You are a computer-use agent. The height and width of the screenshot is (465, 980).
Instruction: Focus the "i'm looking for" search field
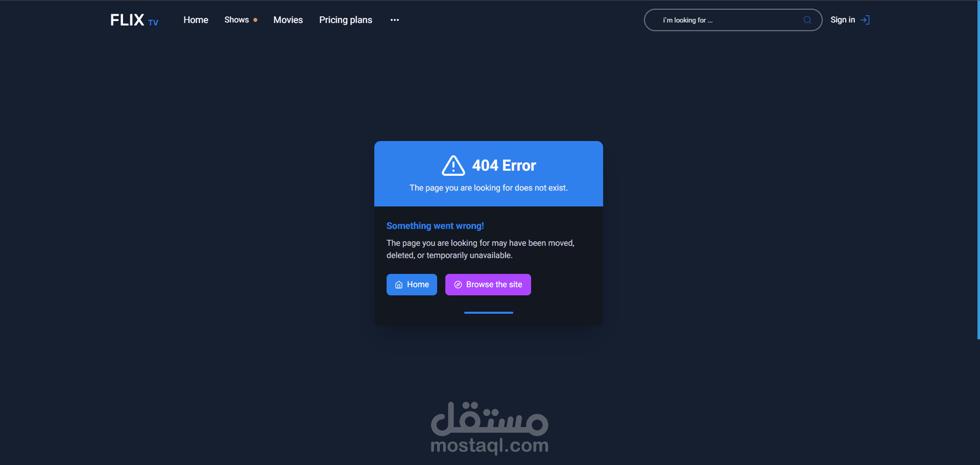coord(733,20)
